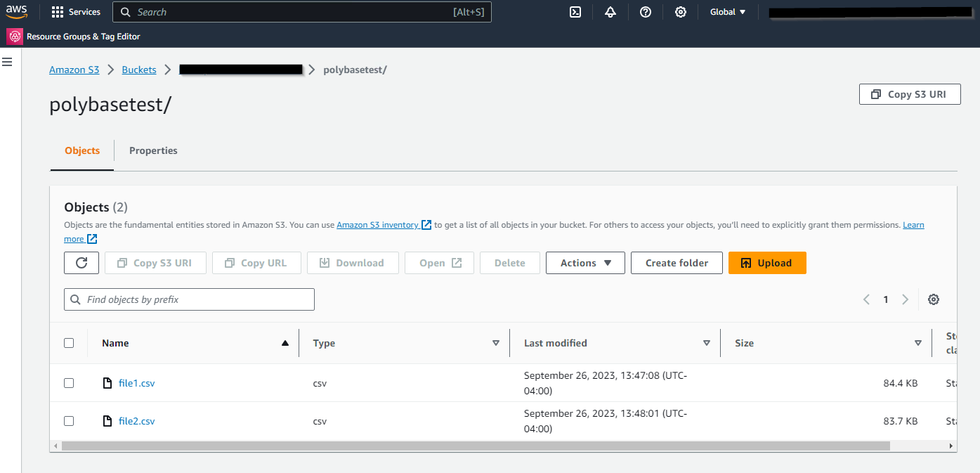Open AWS CloudShell from the top navigation
Image resolution: width=980 pixels, height=473 pixels.
click(575, 11)
